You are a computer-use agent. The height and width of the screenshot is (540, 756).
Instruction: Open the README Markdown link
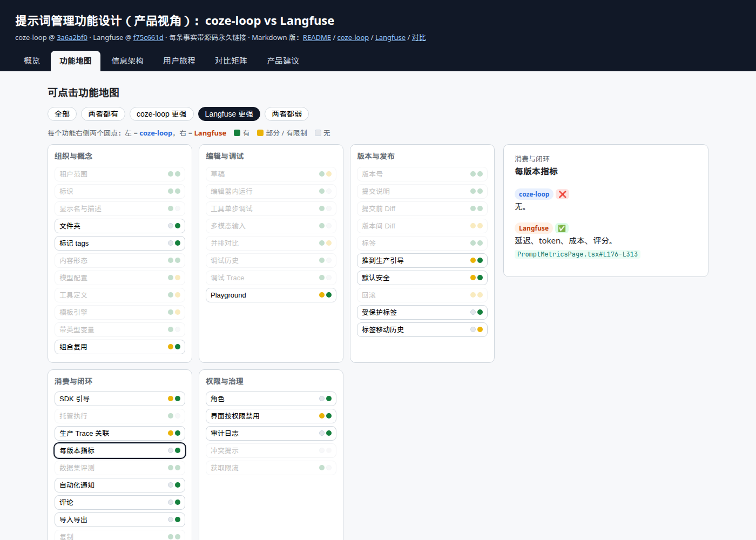tap(317, 38)
